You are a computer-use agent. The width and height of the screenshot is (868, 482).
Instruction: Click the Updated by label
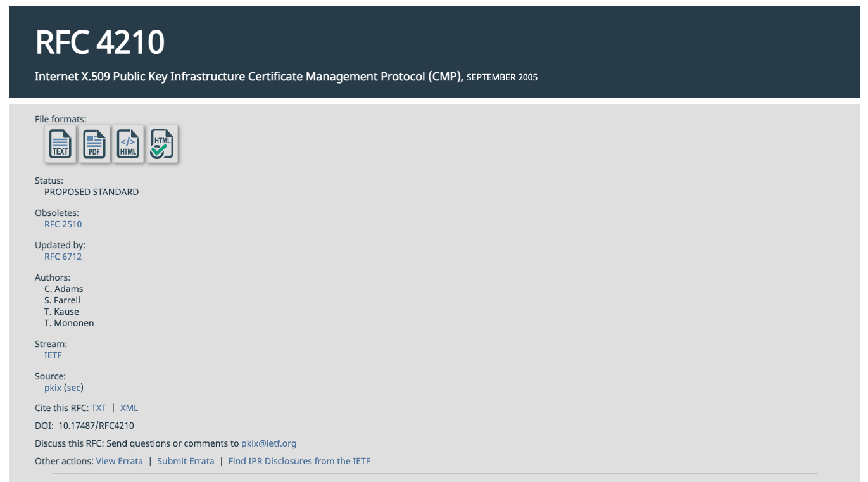[x=60, y=245]
